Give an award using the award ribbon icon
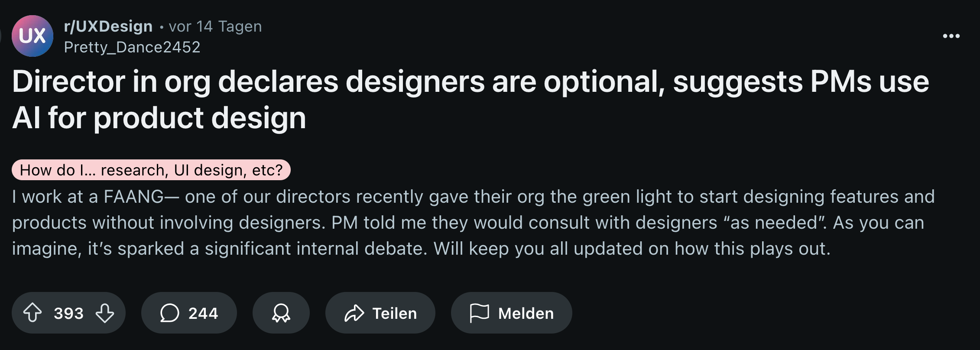 (x=281, y=313)
